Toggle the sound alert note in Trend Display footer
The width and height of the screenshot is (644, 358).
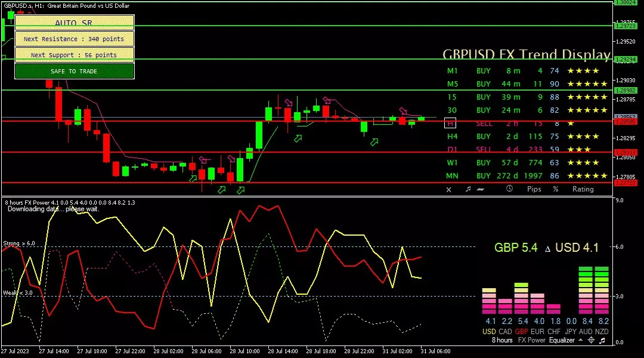coord(468,189)
